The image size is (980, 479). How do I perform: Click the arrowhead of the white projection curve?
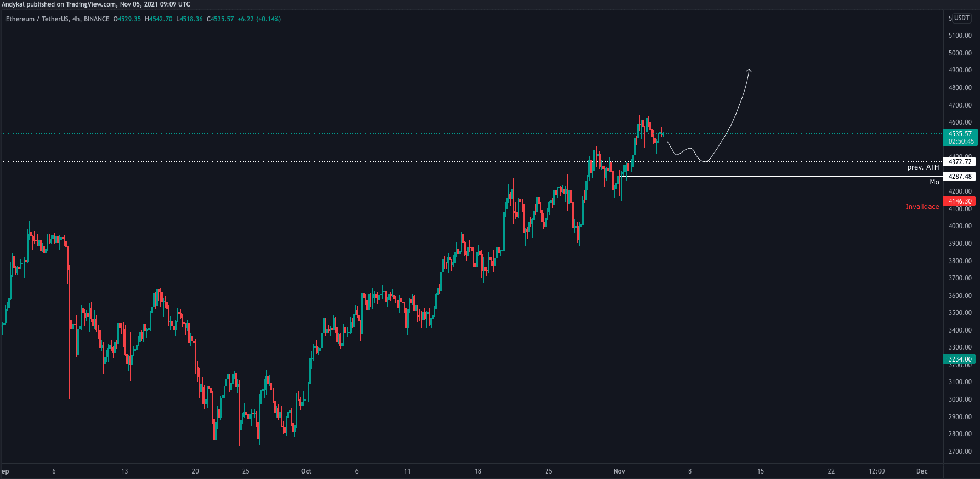click(749, 70)
